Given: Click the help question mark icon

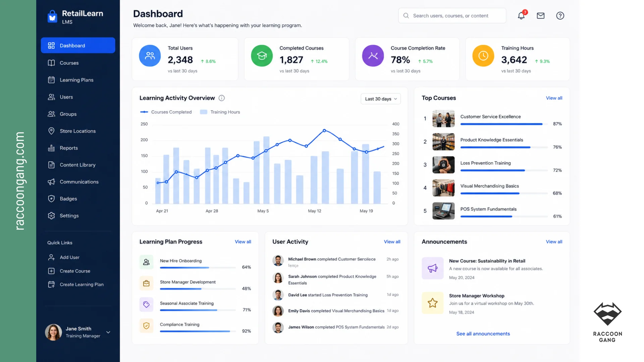Looking at the screenshot, I should pos(560,16).
